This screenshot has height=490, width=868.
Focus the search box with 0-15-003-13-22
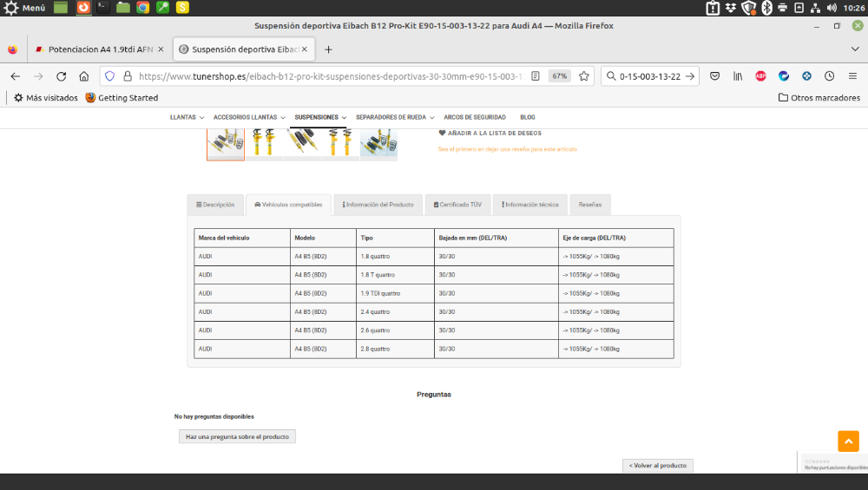(x=650, y=76)
